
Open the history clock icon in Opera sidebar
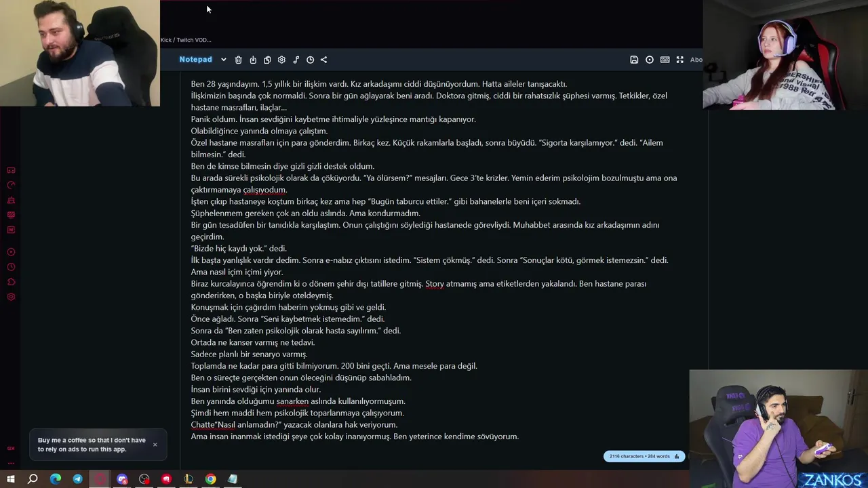tap(11, 267)
